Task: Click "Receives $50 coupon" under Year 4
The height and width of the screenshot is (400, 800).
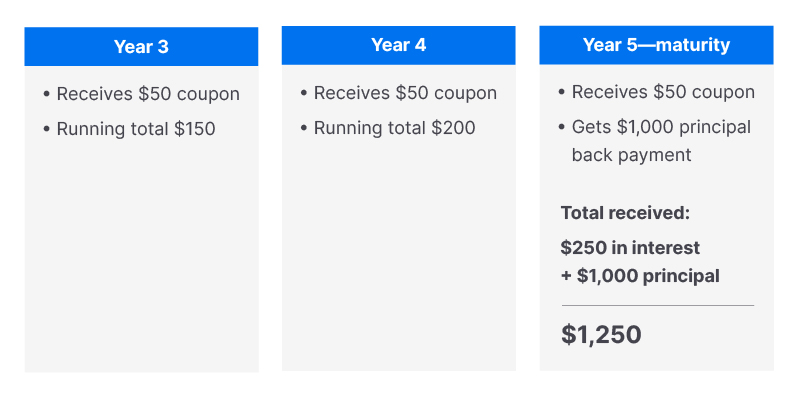Action: [405, 94]
